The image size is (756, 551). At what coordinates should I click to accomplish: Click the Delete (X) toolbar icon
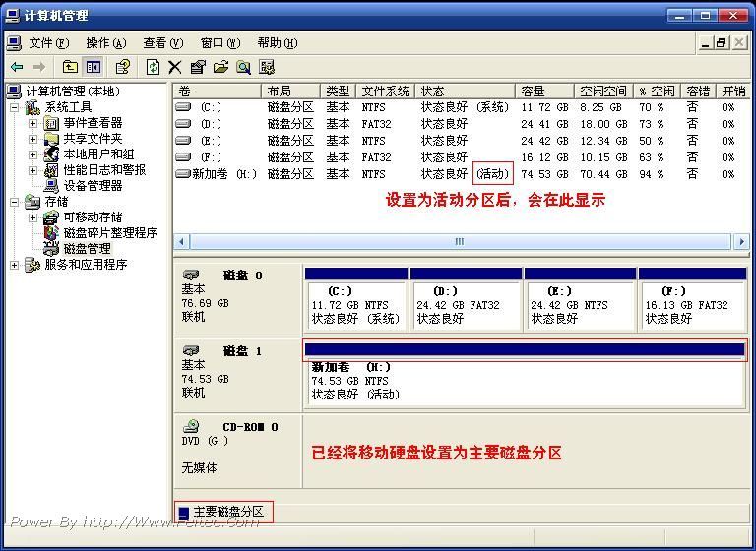coord(175,67)
